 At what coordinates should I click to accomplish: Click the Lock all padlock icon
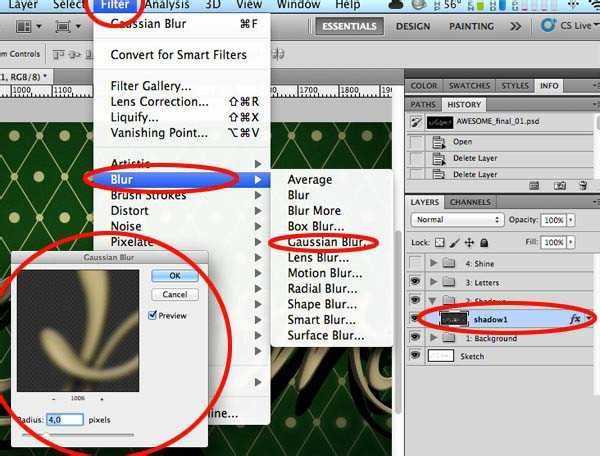pyautogui.click(x=484, y=243)
